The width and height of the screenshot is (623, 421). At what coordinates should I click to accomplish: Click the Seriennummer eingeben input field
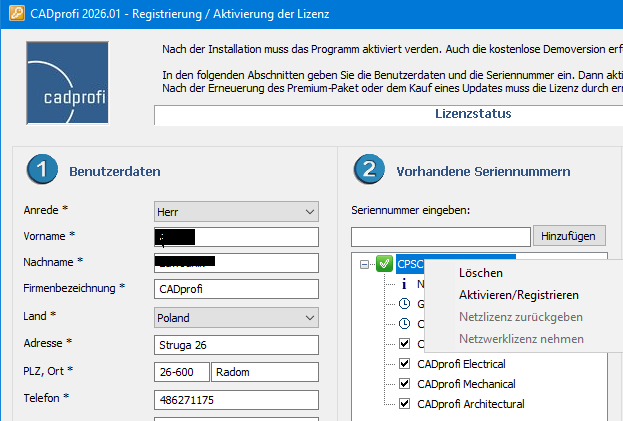(440, 236)
